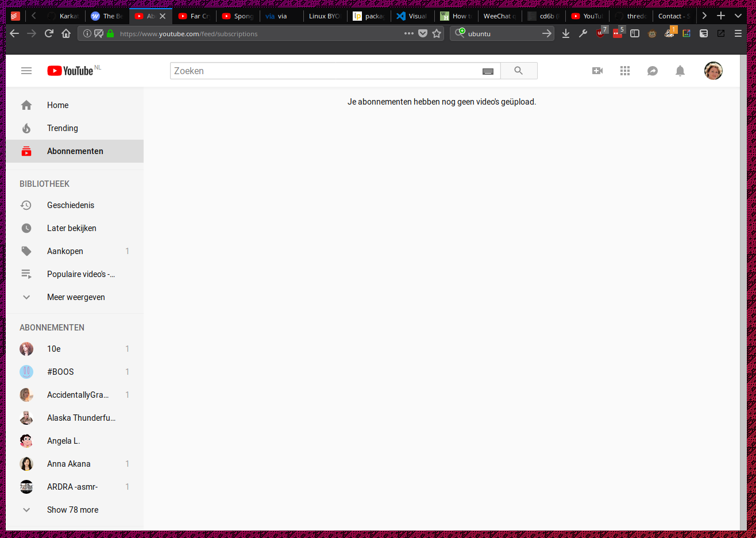This screenshot has height=538, width=756.
Task: Bookmark page with the star icon
Action: pos(437,34)
